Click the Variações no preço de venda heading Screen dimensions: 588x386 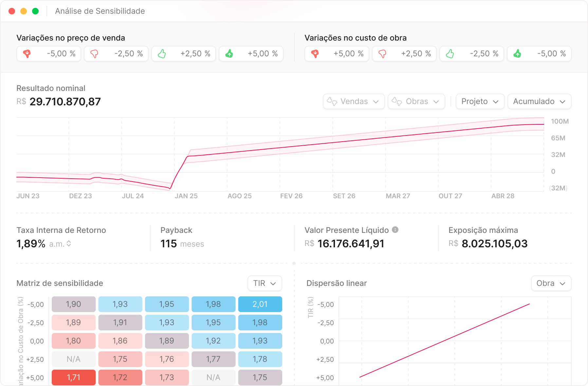(71, 38)
